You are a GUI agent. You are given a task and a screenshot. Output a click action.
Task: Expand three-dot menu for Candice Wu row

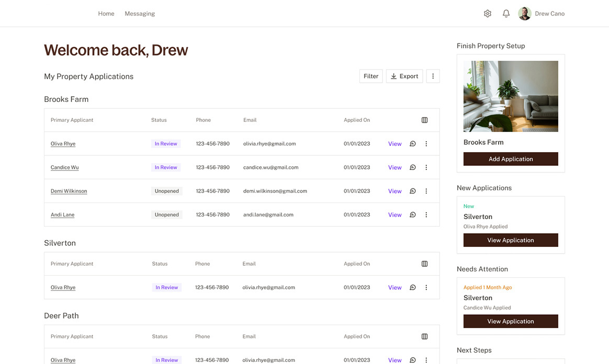[426, 167]
